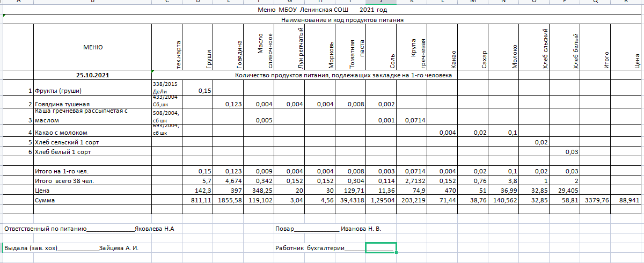Select the "Хлеб сельский 1 сорт" cell

click(67, 142)
